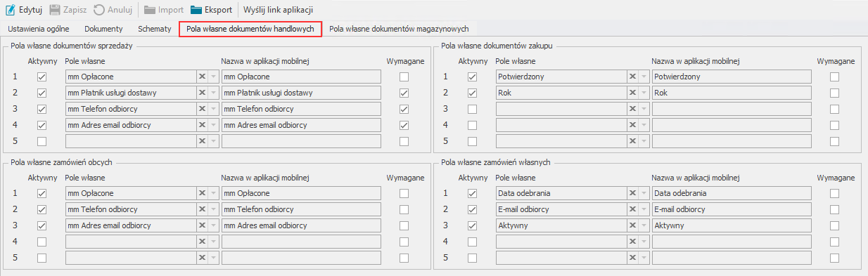
Task: Click mobile name field 'Rok'
Action: (x=732, y=93)
